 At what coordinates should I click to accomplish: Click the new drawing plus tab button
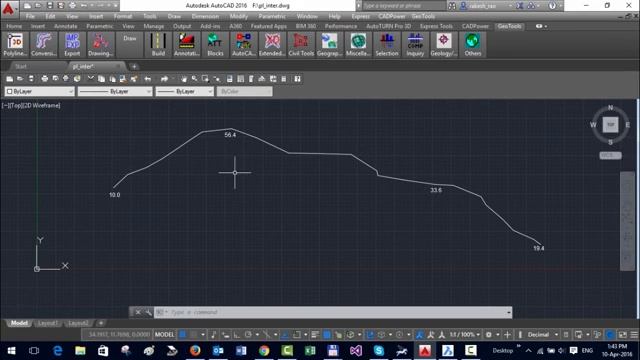pyautogui.click(x=134, y=66)
